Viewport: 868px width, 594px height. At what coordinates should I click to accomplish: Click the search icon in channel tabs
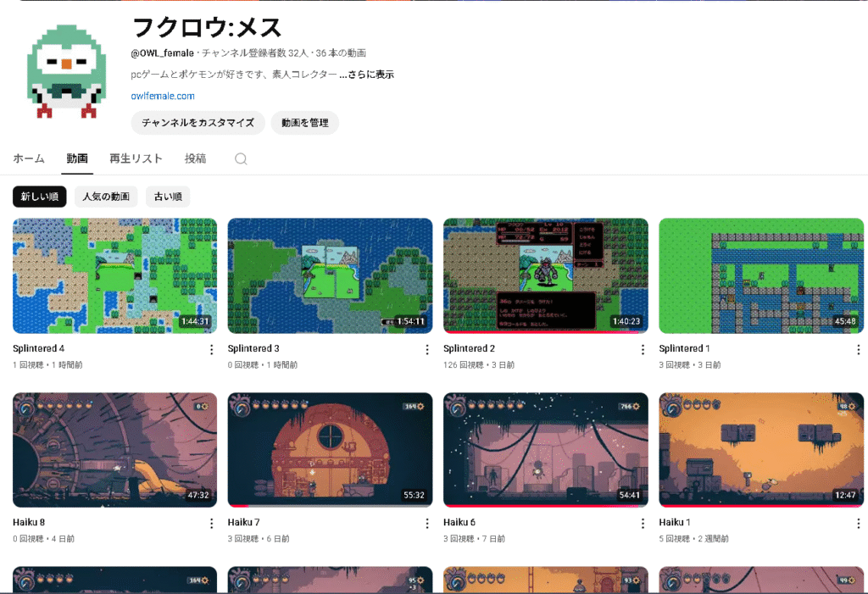(x=241, y=159)
